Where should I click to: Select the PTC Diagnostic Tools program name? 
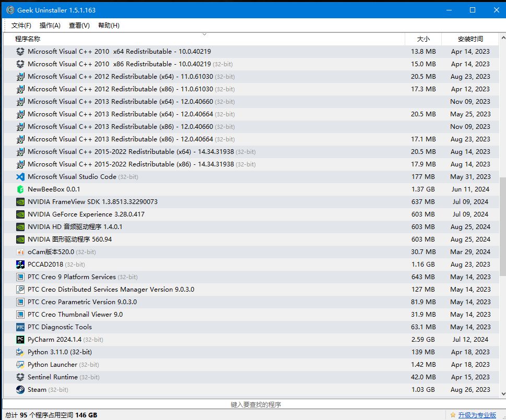coord(60,327)
